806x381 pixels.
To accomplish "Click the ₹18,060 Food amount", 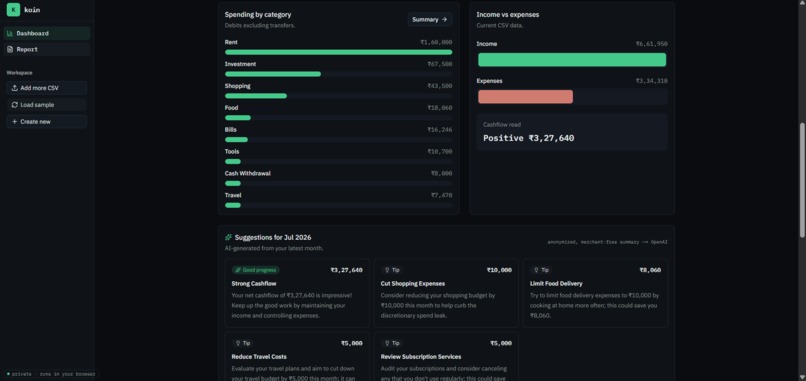I will click(x=439, y=108).
